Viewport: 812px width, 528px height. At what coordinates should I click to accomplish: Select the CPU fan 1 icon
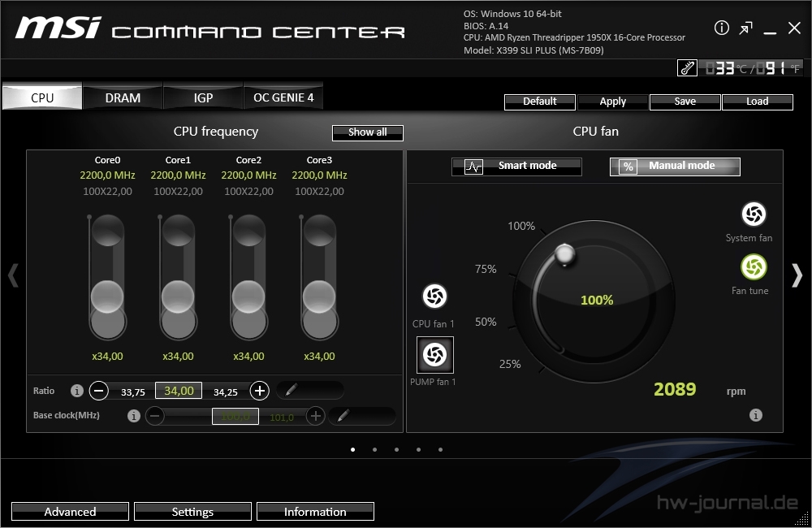pos(434,296)
